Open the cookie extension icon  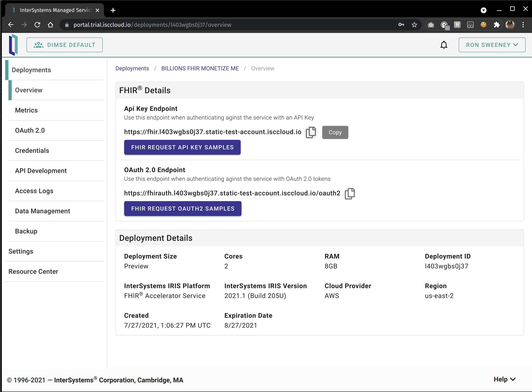483,25
